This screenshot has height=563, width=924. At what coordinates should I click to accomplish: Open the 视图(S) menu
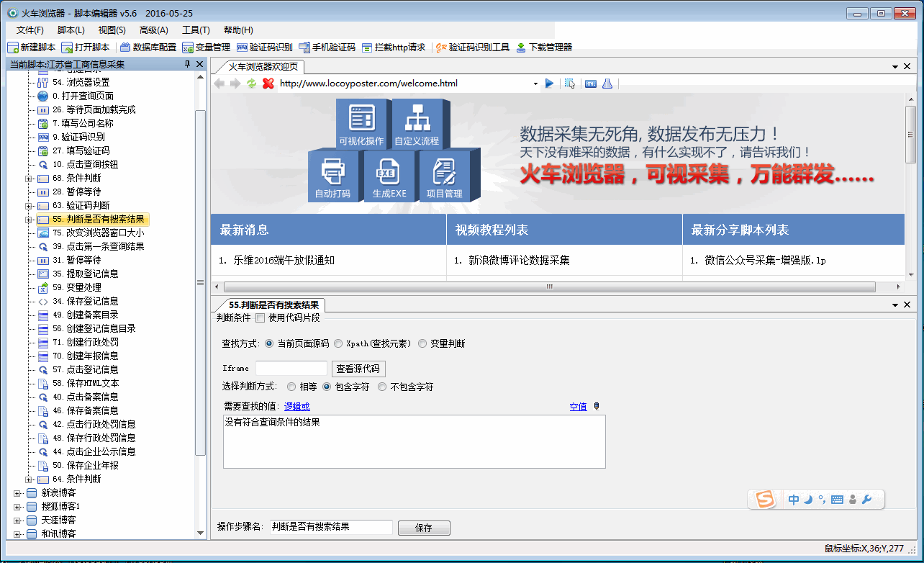pos(112,30)
